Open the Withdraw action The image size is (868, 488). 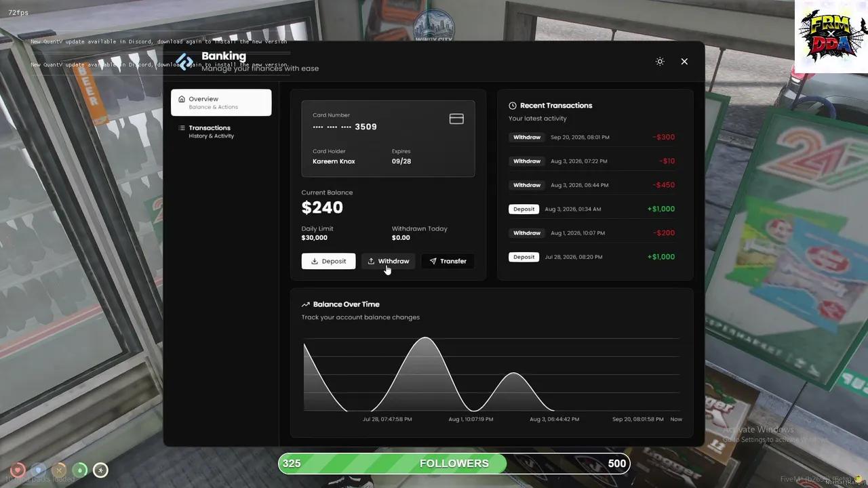[388, 261]
